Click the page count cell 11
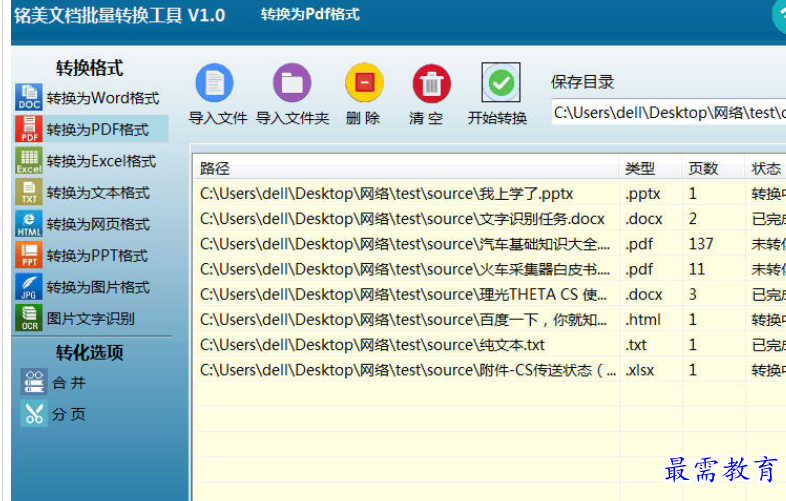786x501 pixels. click(697, 269)
